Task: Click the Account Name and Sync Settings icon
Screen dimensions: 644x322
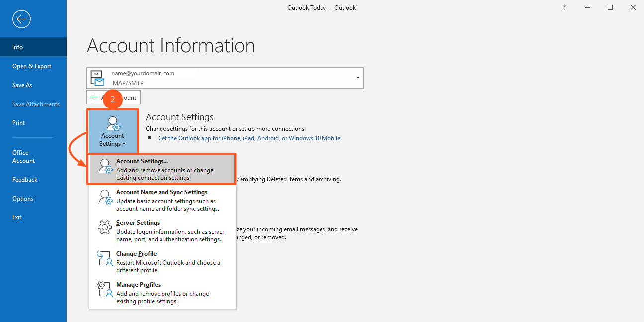Action: pos(105,198)
